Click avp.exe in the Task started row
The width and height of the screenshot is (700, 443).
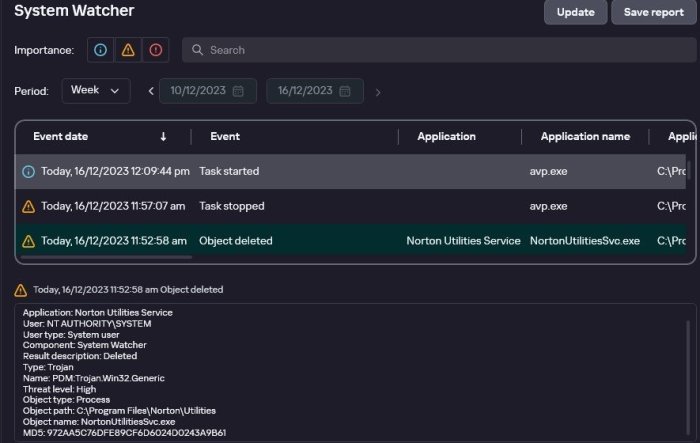pyautogui.click(x=548, y=171)
